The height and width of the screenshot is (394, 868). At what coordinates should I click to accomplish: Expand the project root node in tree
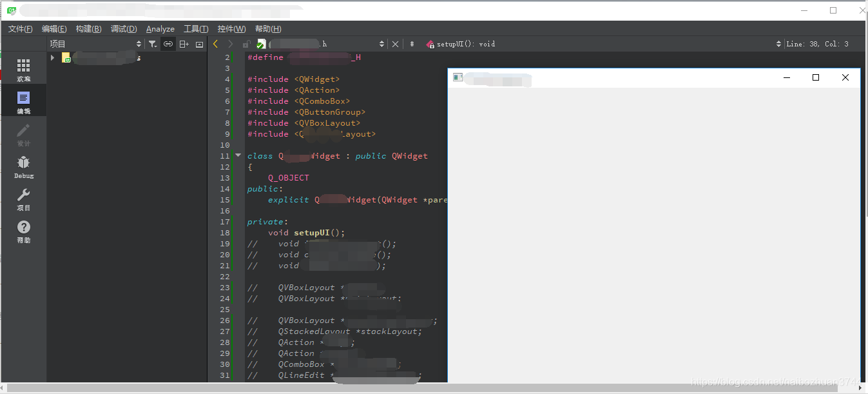point(52,57)
